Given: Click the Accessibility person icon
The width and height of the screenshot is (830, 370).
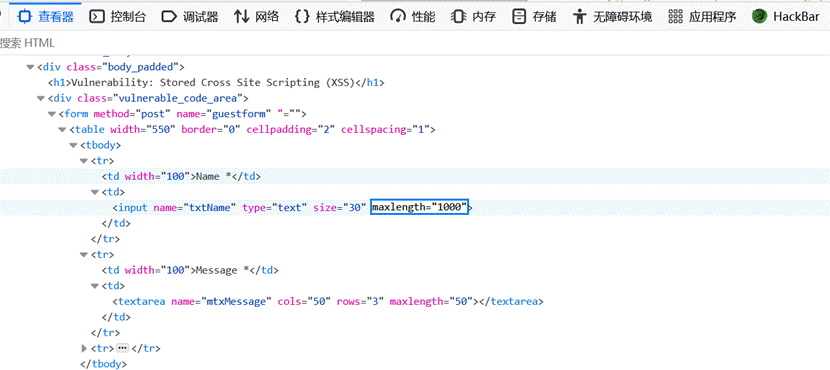Looking at the screenshot, I should [580, 16].
